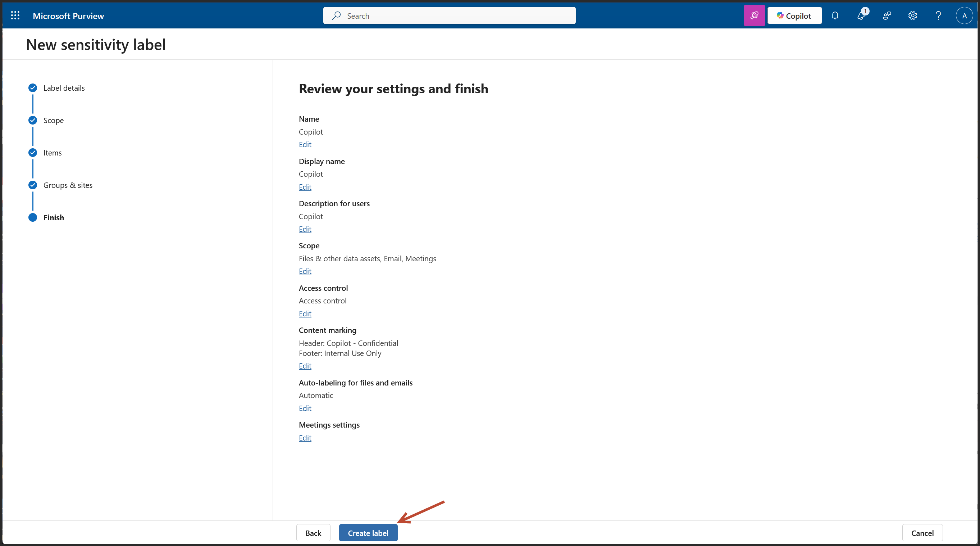The image size is (980, 546).
Task: Go to the Items wizard step
Action: pos(52,153)
